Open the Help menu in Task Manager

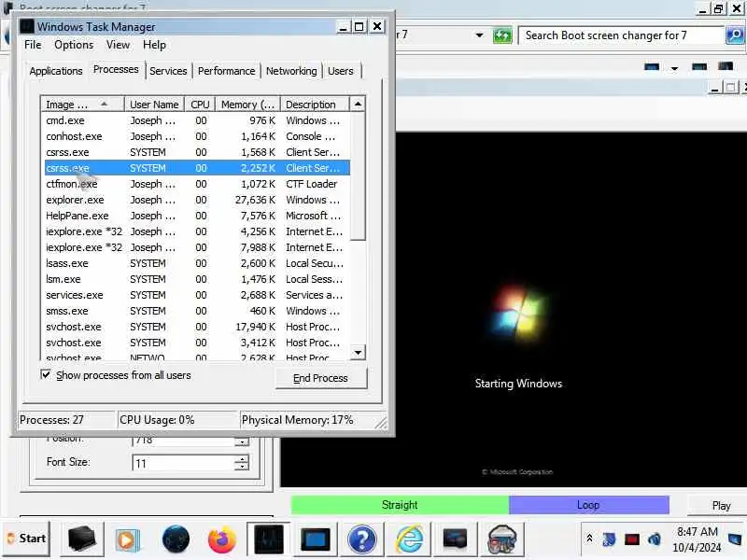click(x=154, y=45)
